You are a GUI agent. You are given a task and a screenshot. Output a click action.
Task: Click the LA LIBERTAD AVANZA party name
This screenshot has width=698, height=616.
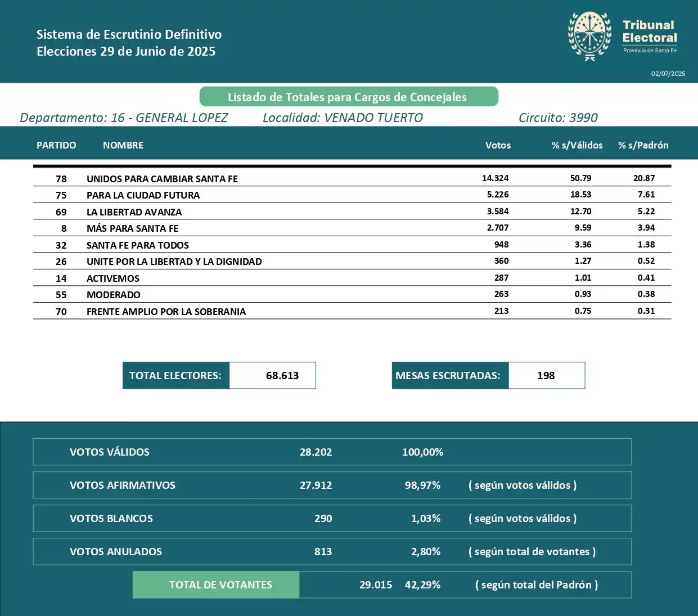pyautogui.click(x=134, y=212)
